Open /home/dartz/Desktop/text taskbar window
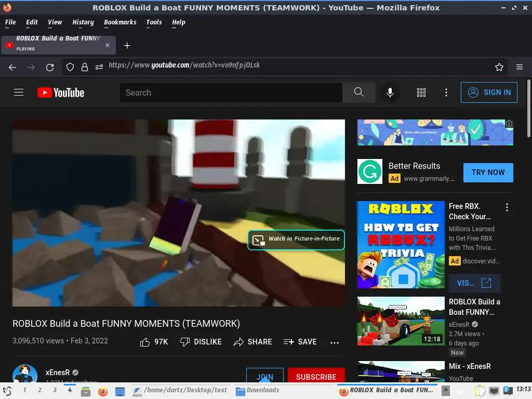Screen dimensions: 532x399 [180, 391]
